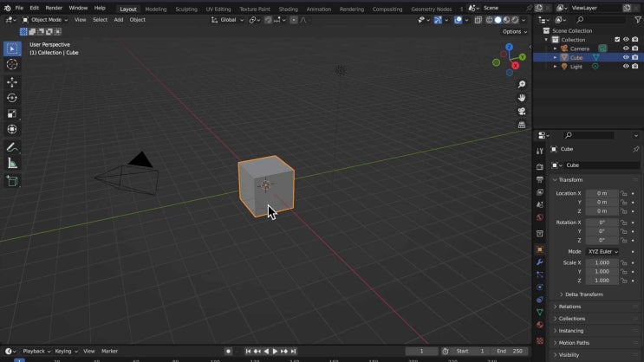Switch to the Sculpting workspace tab

(186, 9)
